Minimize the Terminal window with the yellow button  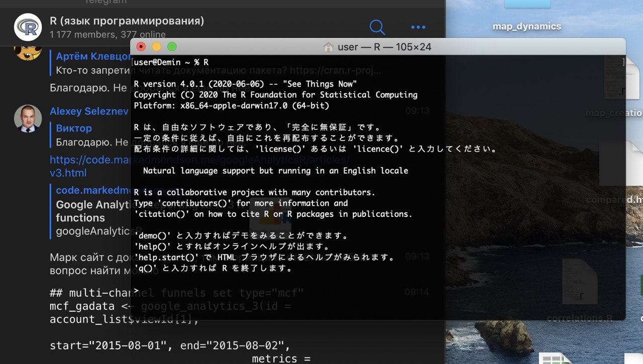pos(156,47)
